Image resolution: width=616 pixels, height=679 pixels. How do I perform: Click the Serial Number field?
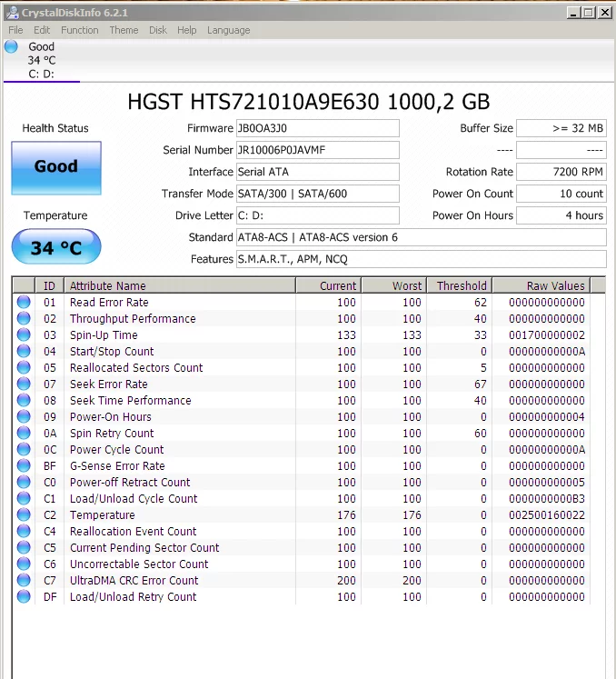[318, 150]
